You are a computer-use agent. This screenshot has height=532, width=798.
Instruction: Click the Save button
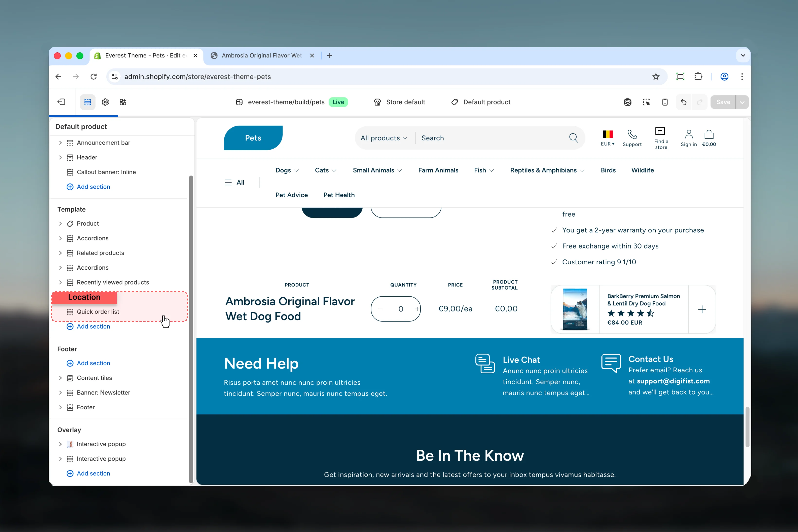pos(723,102)
